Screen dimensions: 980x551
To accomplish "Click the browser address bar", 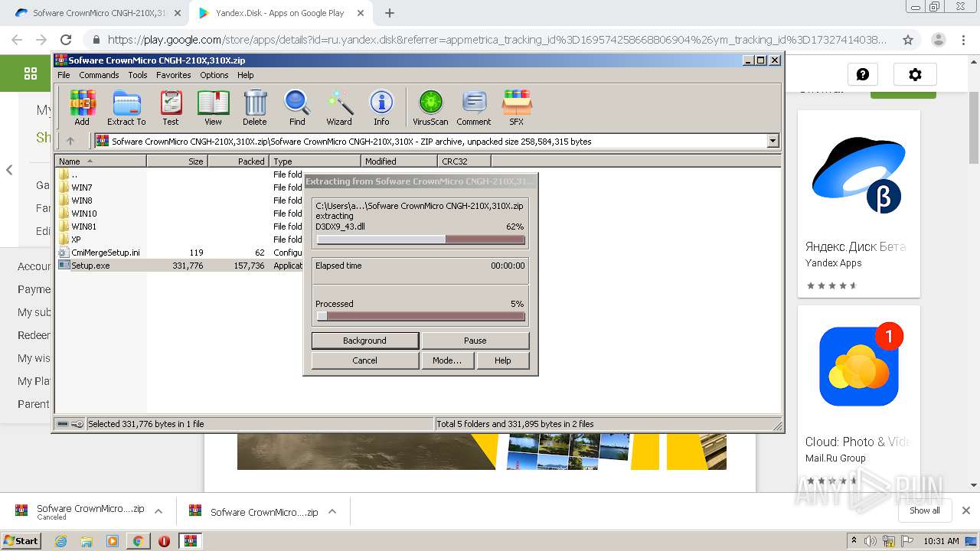I will (498, 40).
